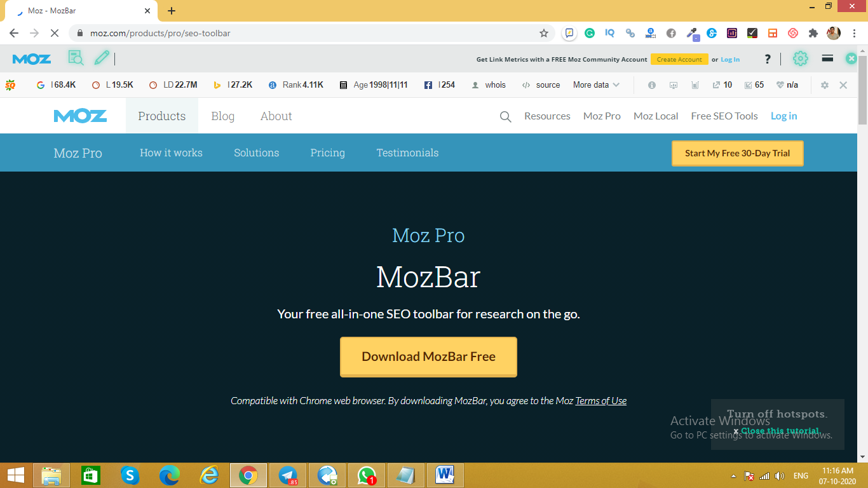
Task: Click Create Account button in MozBar
Action: (679, 59)
